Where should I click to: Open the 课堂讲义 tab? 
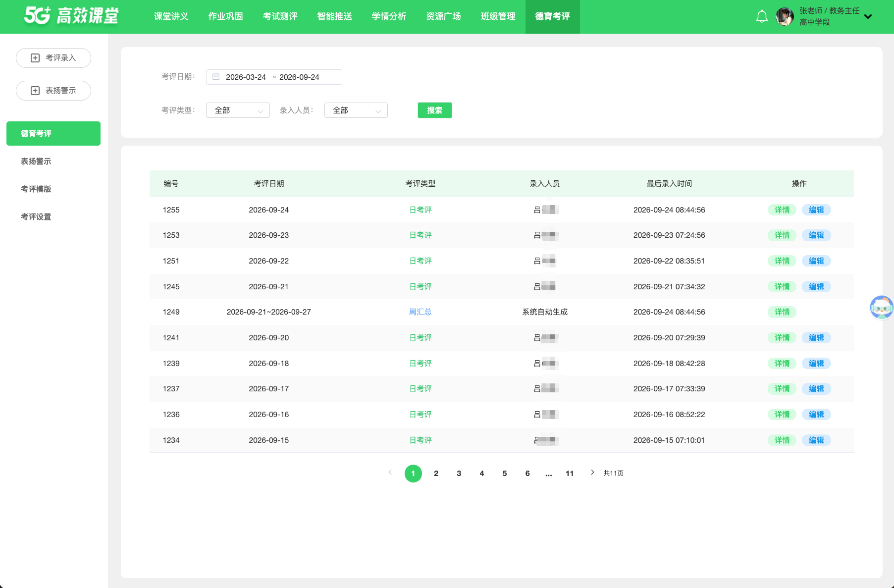tap(171, 16)
